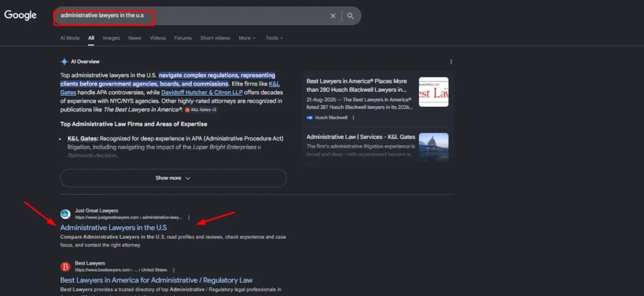
Task: Click the AI Overview label
Action: pyautogui.click(x=85, y=62)
